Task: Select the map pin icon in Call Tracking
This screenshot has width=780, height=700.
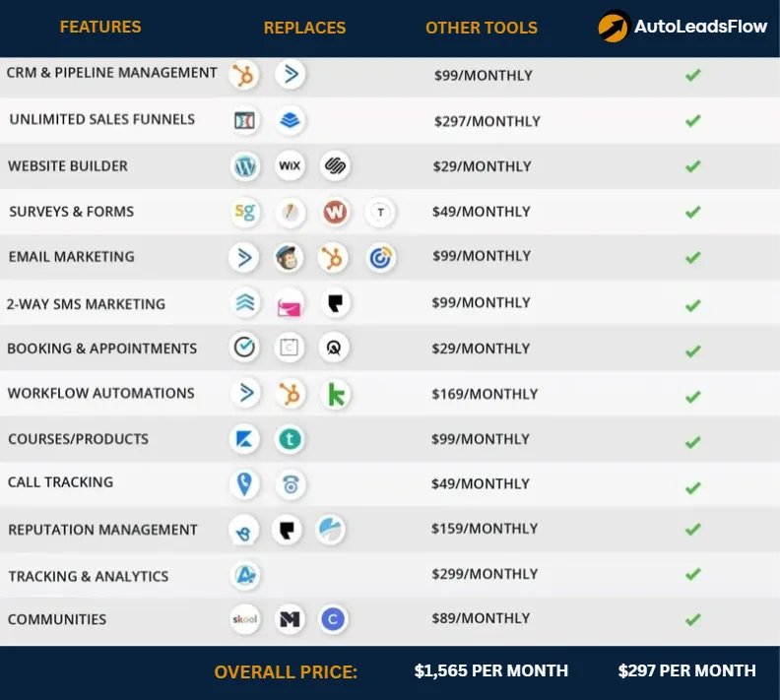Action: (x=244, y=483)
